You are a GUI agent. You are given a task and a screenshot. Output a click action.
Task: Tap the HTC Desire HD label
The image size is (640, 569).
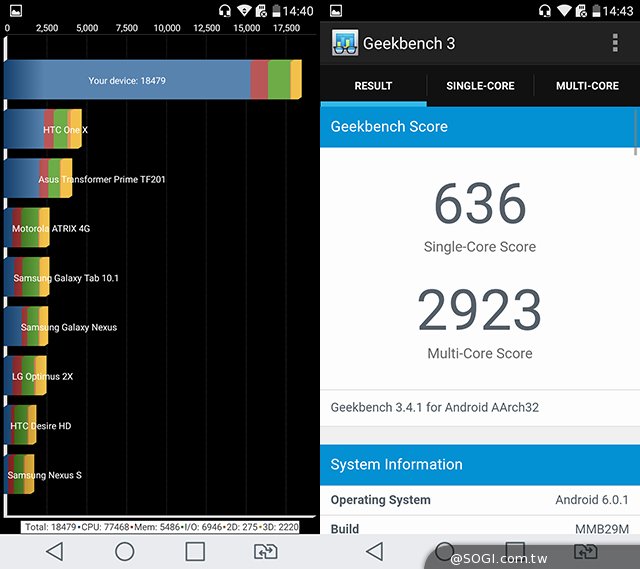(41, 426)
